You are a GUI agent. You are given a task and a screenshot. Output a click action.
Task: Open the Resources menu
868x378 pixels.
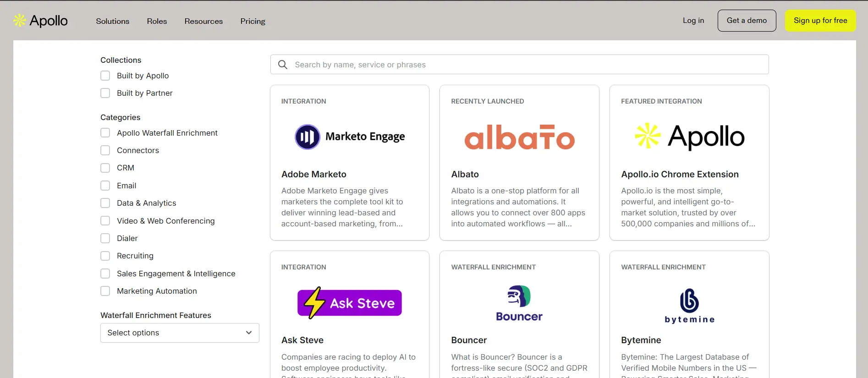click(x=203, y=21)
